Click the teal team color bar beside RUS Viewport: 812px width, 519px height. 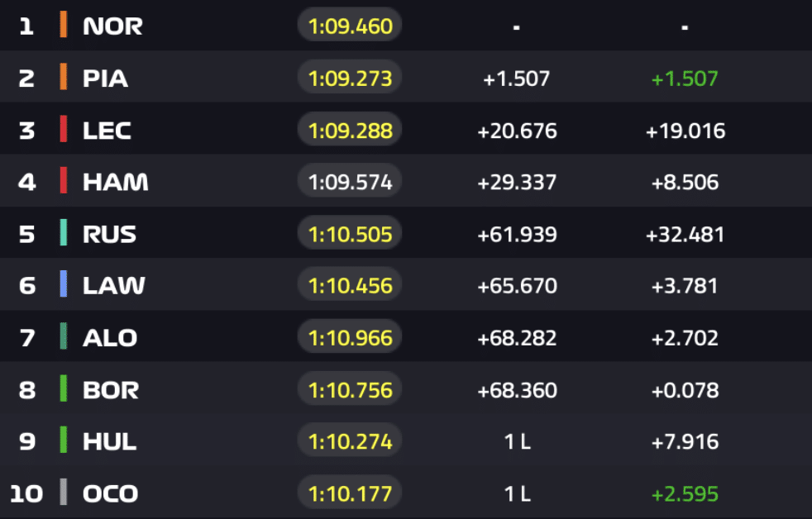(64, 234)
